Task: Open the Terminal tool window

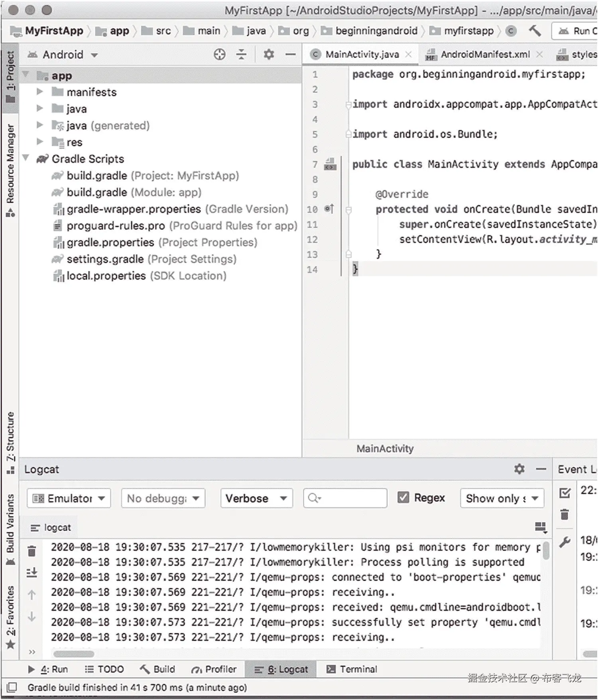Action: 352,669
